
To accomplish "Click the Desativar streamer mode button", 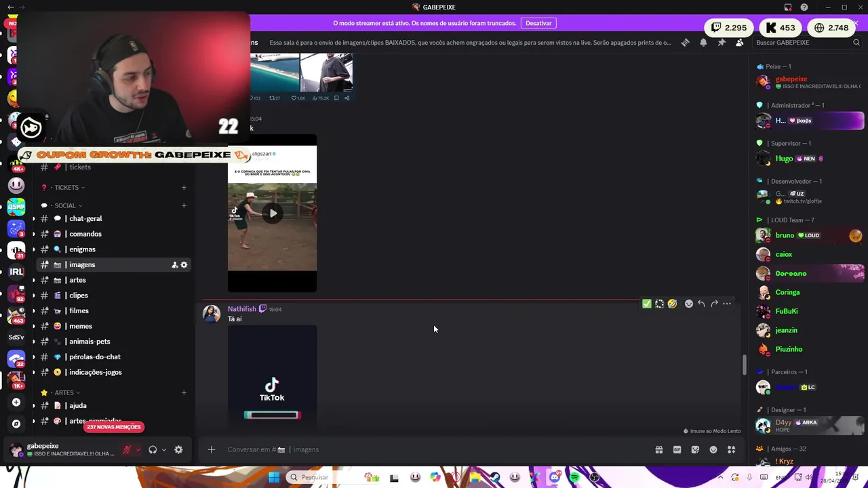I will 538,23.
